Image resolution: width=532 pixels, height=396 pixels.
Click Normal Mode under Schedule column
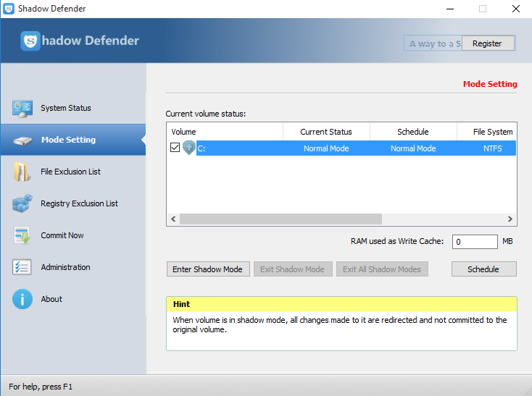[x=413, y=148]
